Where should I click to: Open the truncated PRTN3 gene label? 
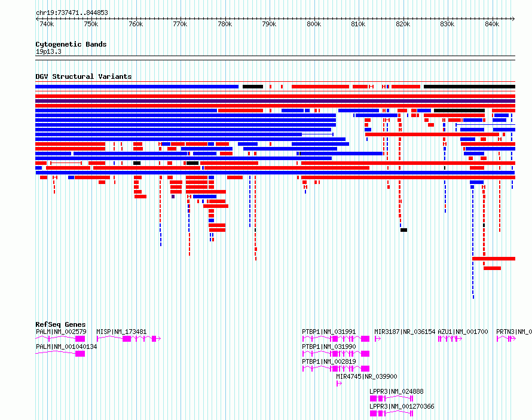pyautogui.click(x=513, y=332)
